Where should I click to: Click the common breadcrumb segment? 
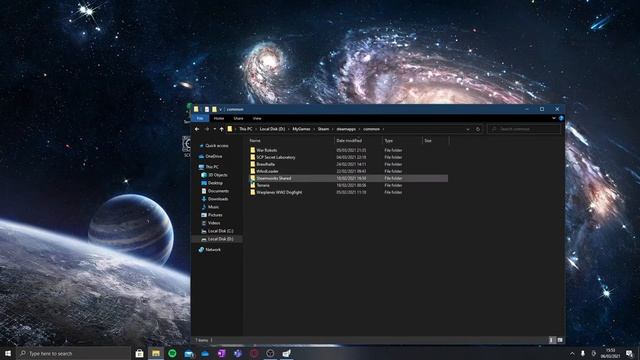[371, 129]
